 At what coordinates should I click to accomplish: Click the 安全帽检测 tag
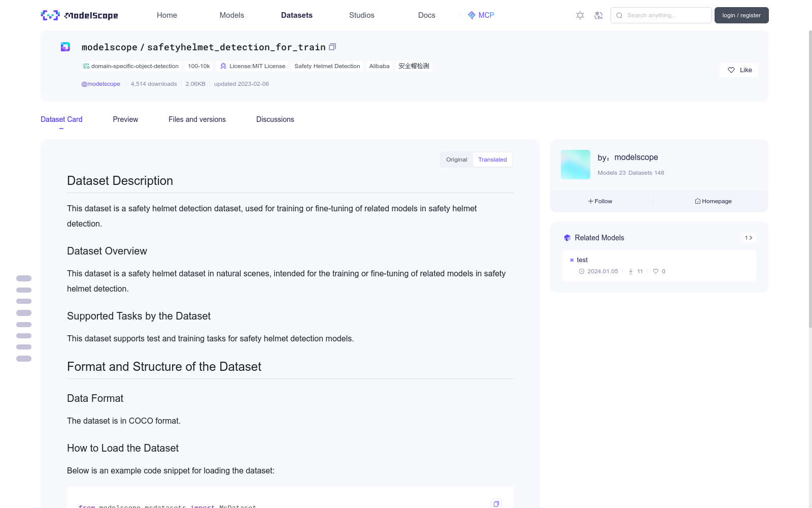pyautogui.click(x=414, y=66)
